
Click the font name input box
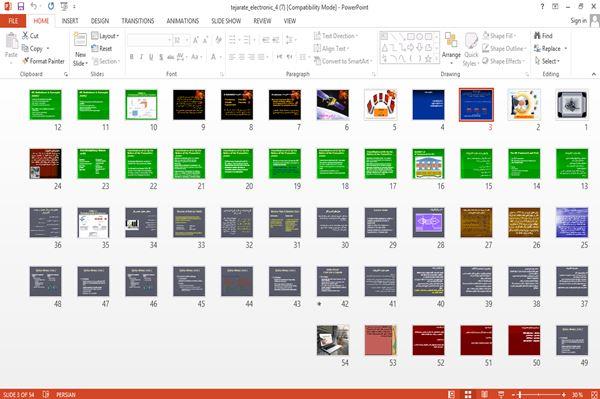click(149, 40)
